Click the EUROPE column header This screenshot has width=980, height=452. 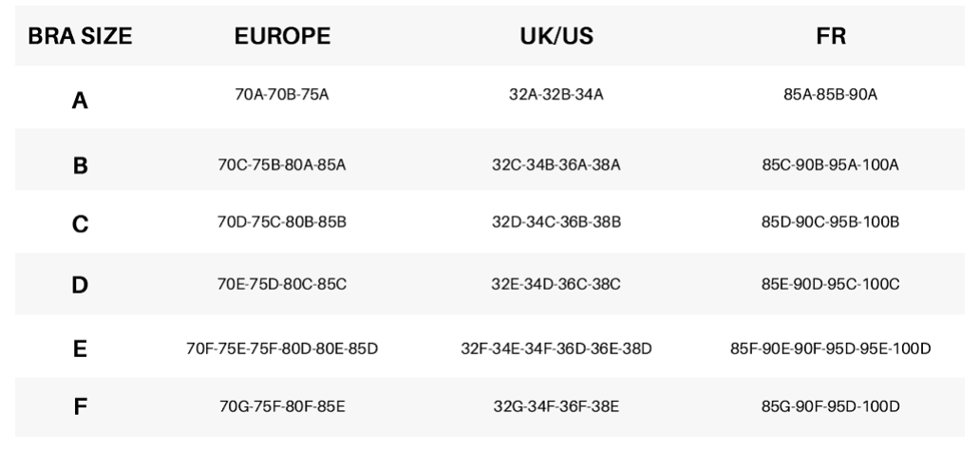[282, 37]
